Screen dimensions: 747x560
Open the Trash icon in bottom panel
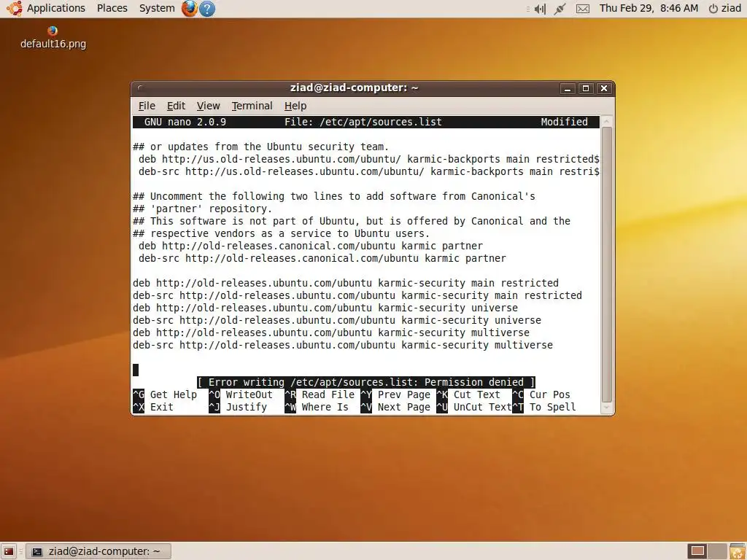pyautogui.click(x=737, y=551)
